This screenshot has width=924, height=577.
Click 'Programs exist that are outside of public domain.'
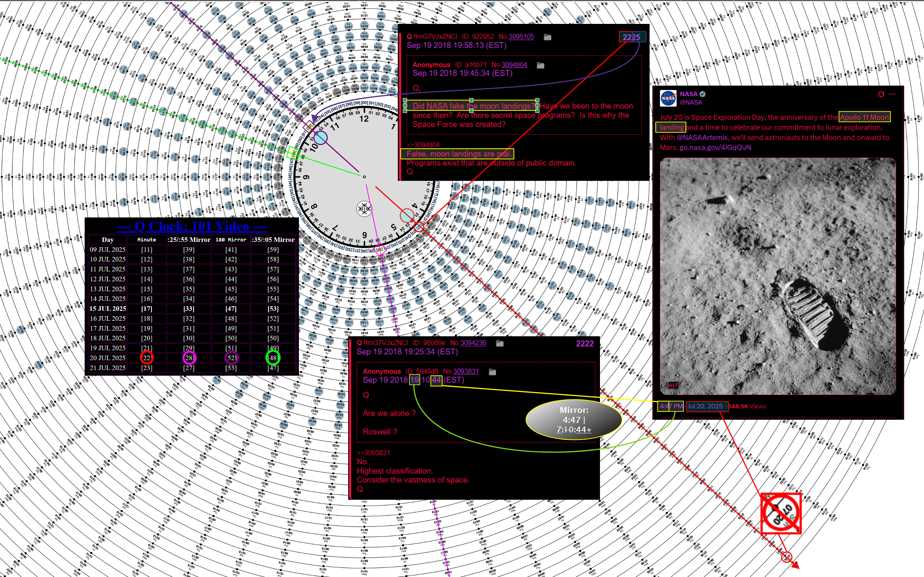[491, 163]
